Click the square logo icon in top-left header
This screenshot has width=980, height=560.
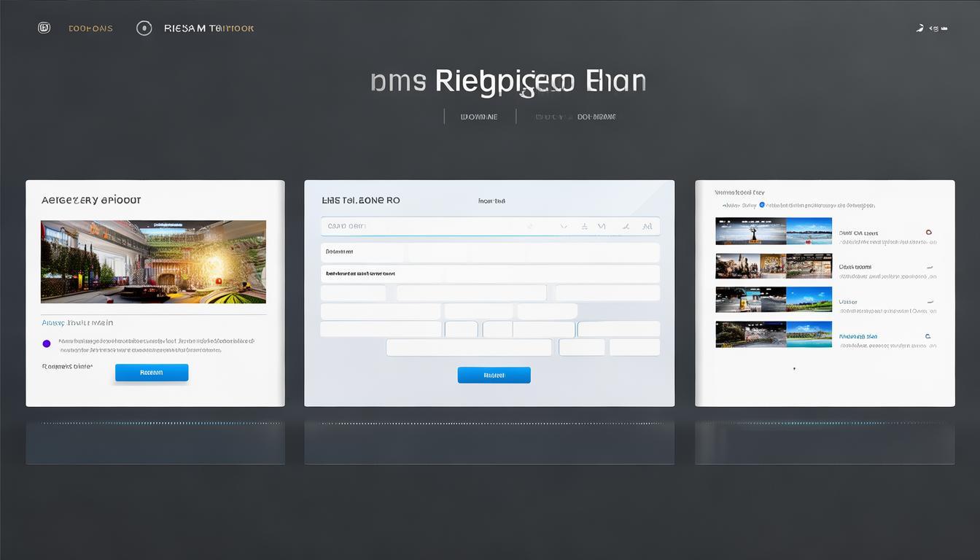(44, 28)
